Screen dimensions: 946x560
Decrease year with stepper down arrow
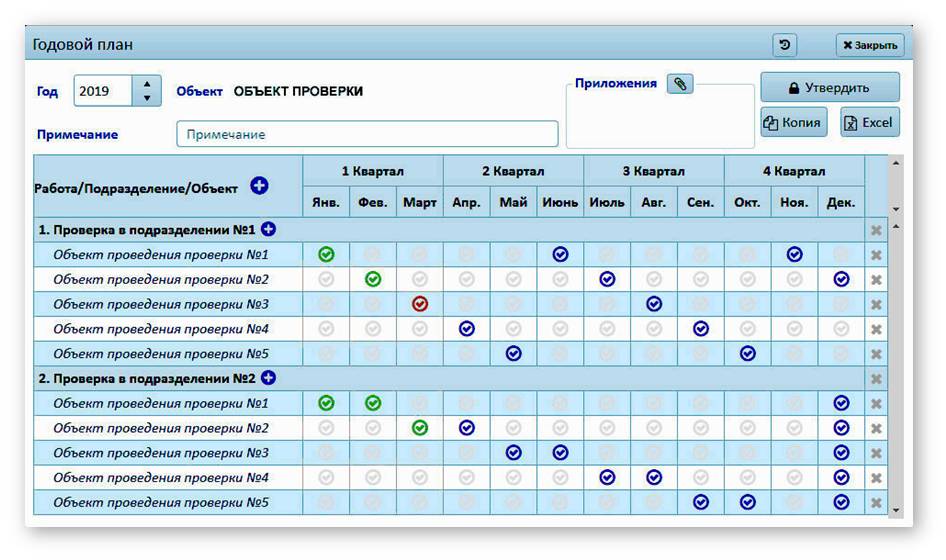point(147,98)
